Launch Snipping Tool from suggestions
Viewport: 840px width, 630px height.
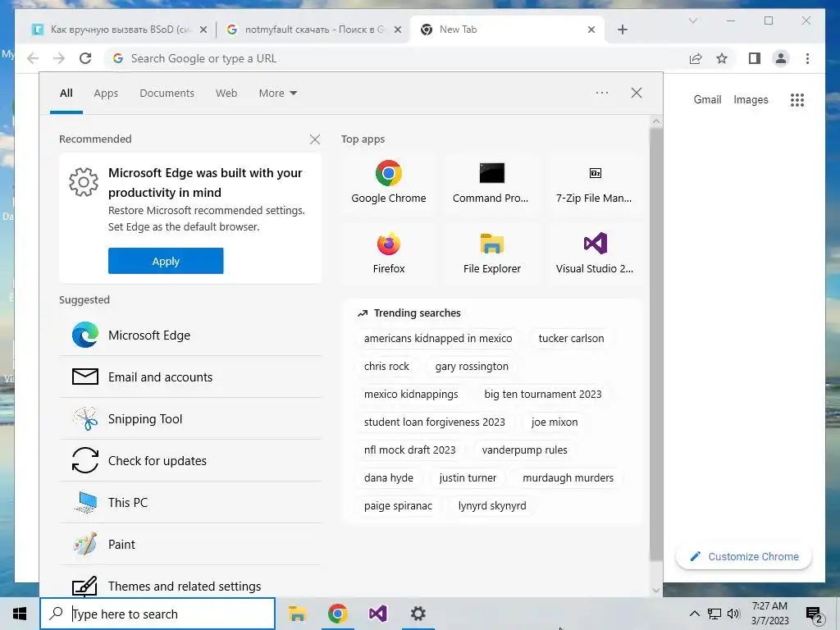[190, 418]
